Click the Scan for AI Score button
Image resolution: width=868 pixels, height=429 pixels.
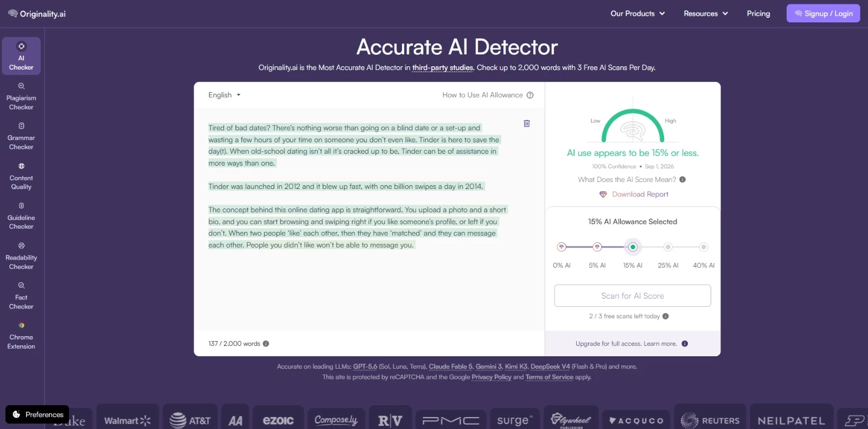coord(633,296)
